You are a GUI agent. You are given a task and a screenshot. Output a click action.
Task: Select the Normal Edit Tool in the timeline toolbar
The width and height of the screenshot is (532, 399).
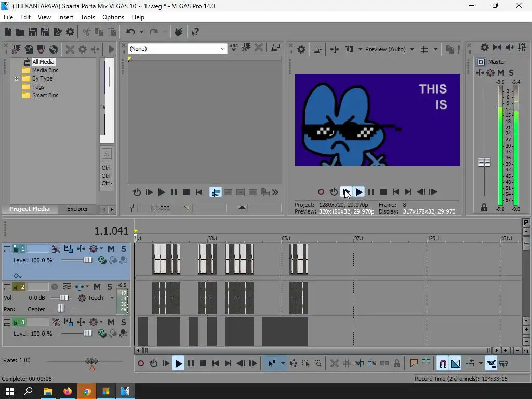272,363
